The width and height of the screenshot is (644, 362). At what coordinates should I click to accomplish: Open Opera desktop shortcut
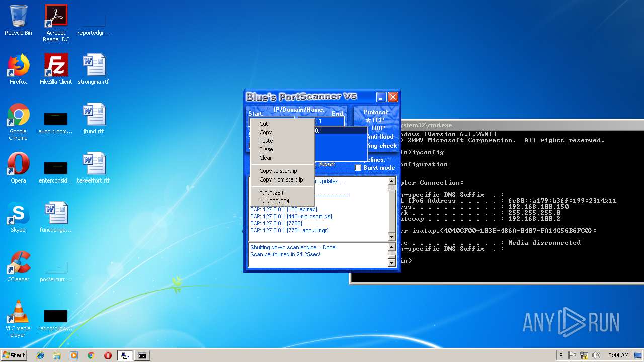[18, 168]
